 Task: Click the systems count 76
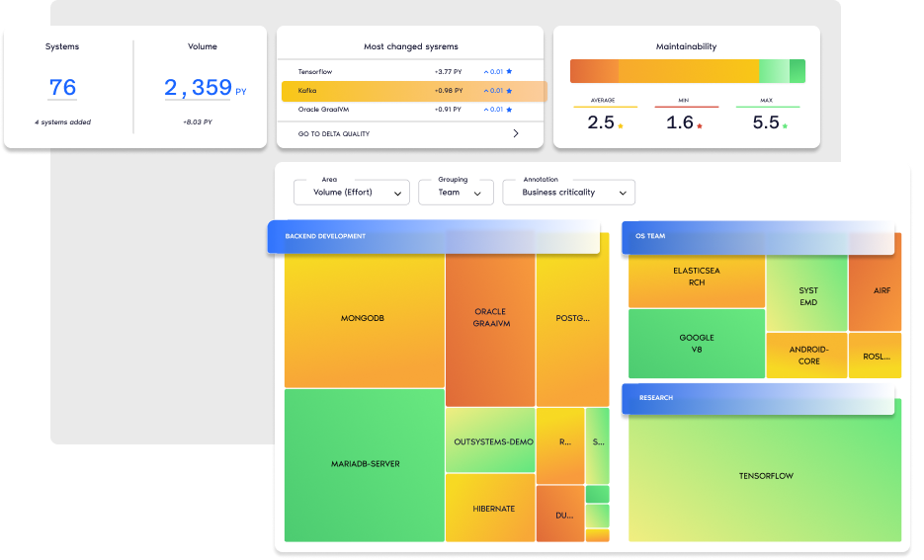62,88
